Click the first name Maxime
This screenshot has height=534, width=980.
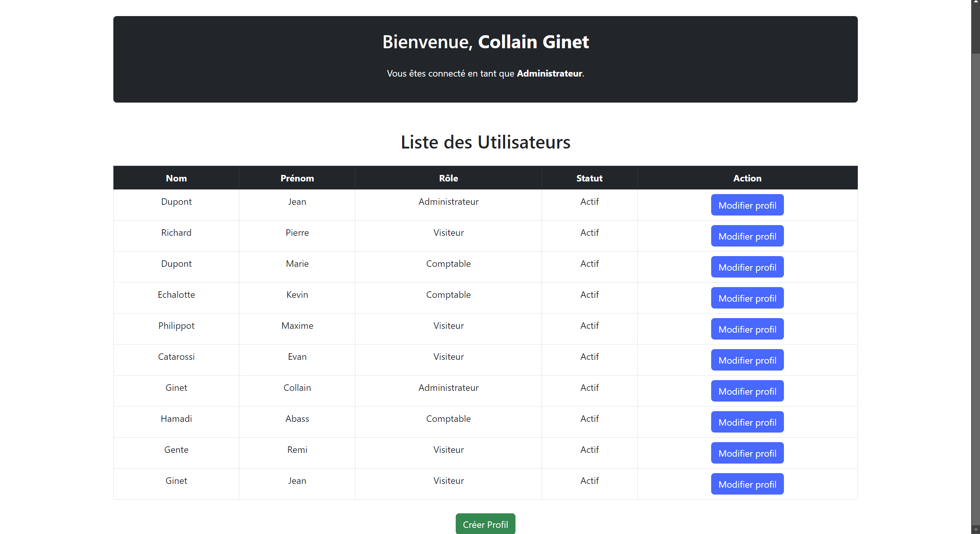pos(297,326)
